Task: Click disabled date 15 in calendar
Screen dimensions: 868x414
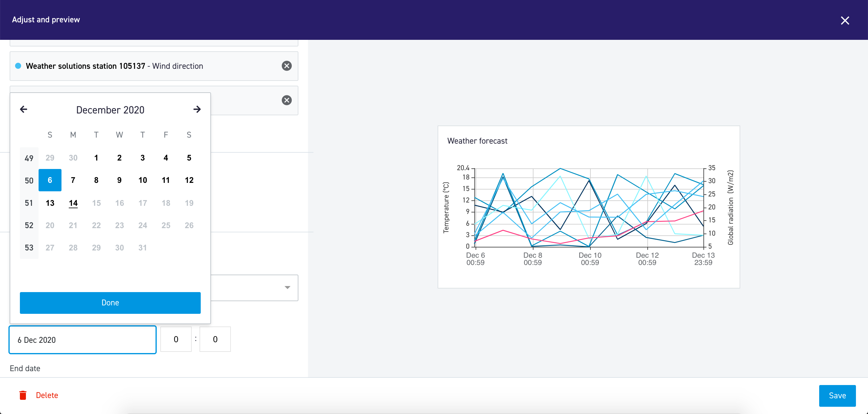Action: coord(96,203)
